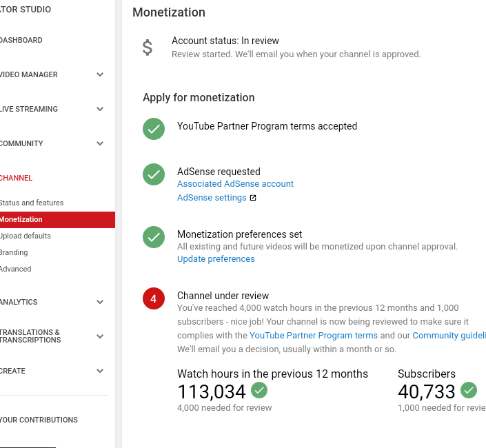This screenshot has height=448, width=486.
Task: Select the highlighted Monetization sidebar item
Action: point(57,219)
